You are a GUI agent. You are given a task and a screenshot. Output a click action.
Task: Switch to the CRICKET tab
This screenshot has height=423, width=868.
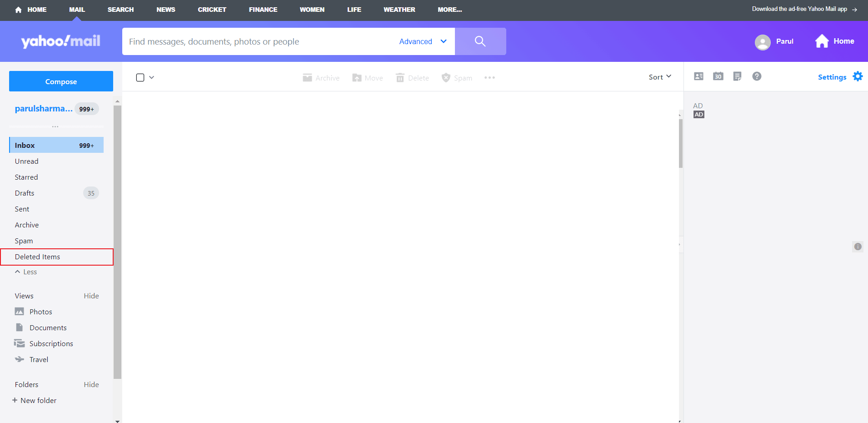pos(212,10)
